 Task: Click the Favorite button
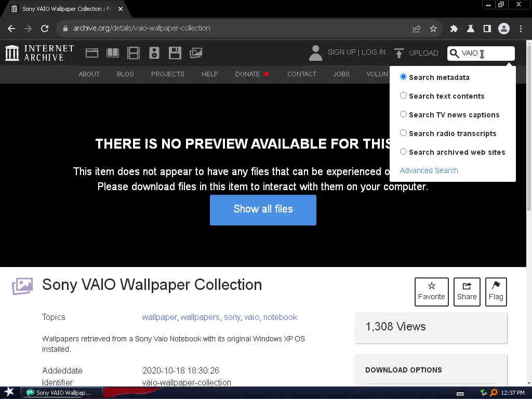coord(432,292)
